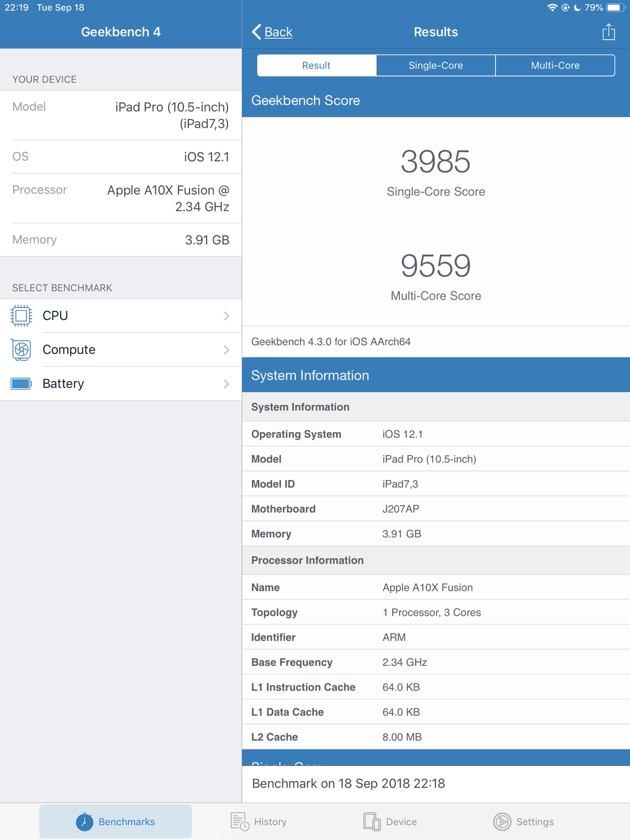Tap the back chevron arrow icon
The image size is (630, 840).
256,32
